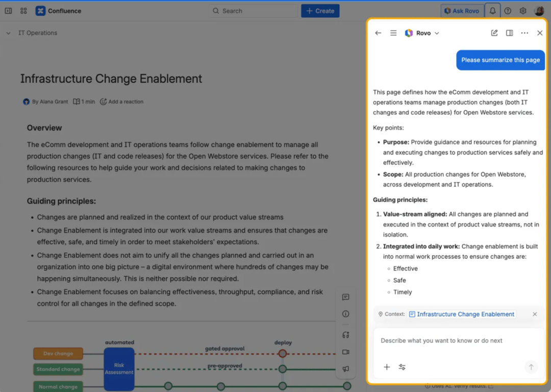Click the Add a reaction emoji icon
This screenshot has height=392, width=551.
pyautogui.click(x=103, y=102)
